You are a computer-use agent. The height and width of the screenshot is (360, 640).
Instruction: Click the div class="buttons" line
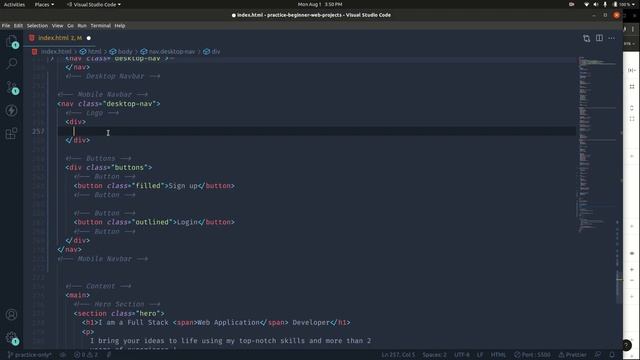109,167
